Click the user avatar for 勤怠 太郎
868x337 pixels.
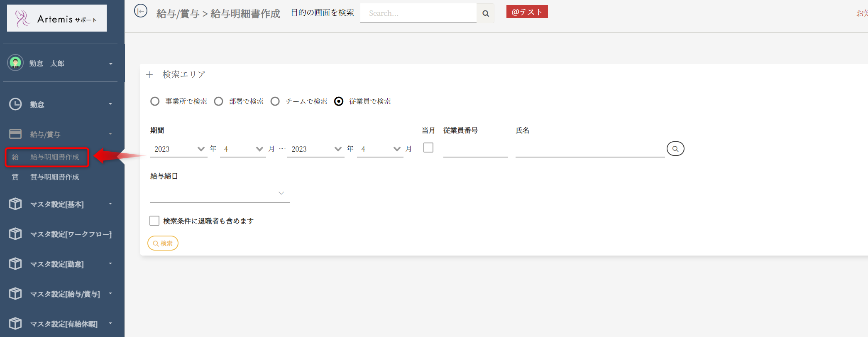click(15, 63)
